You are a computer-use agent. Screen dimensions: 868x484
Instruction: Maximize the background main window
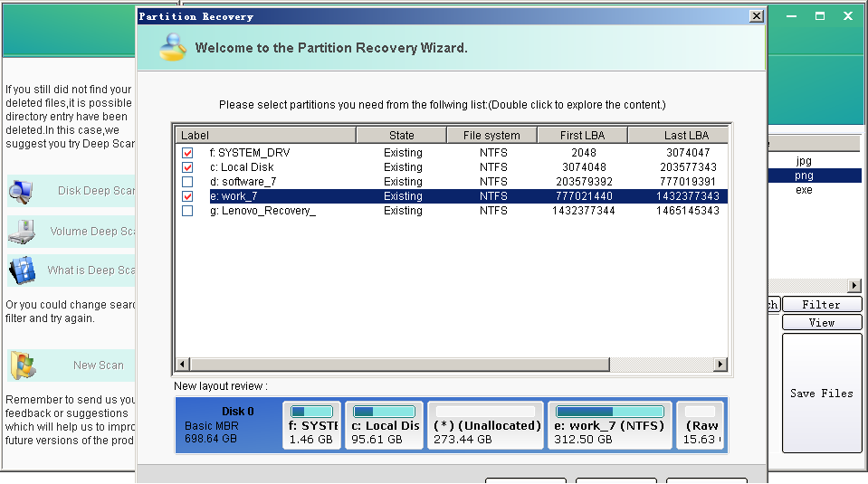point(820,16)
